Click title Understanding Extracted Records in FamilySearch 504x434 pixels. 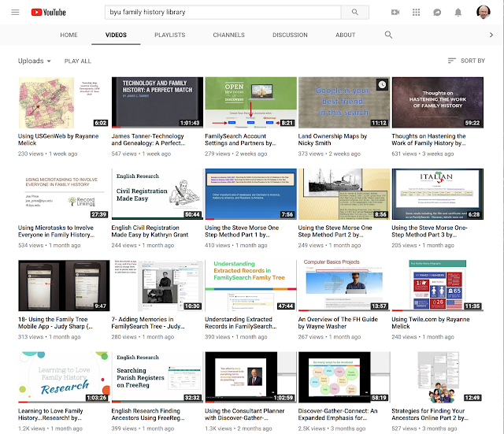click(x=241, y=323)
